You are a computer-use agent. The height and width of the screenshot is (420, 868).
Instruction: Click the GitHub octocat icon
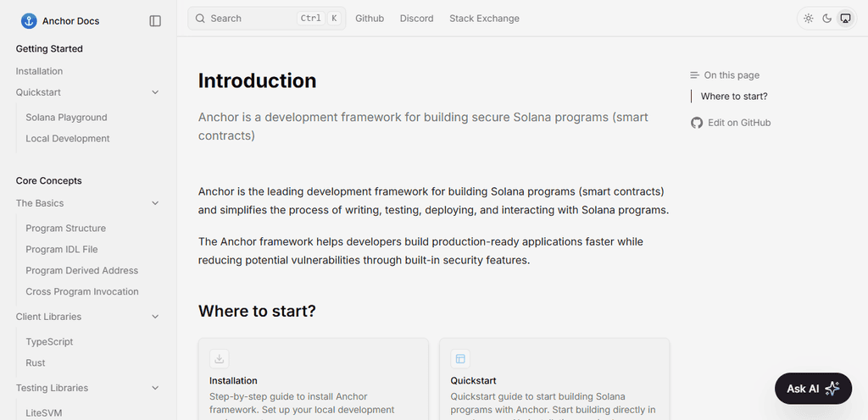point(697,123)
